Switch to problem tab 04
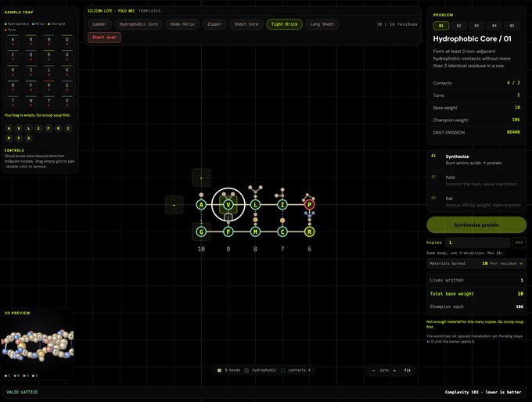This screenshot has height=402, width=532. point(494,26)
